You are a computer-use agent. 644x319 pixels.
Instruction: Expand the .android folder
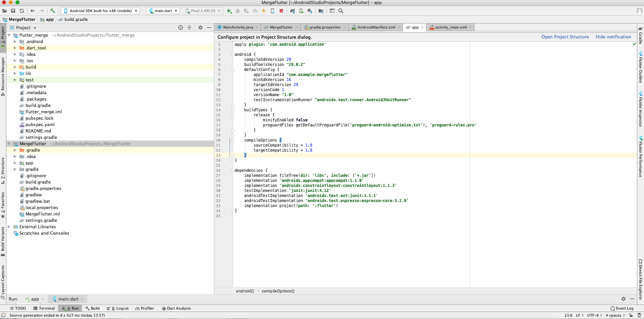15,42
